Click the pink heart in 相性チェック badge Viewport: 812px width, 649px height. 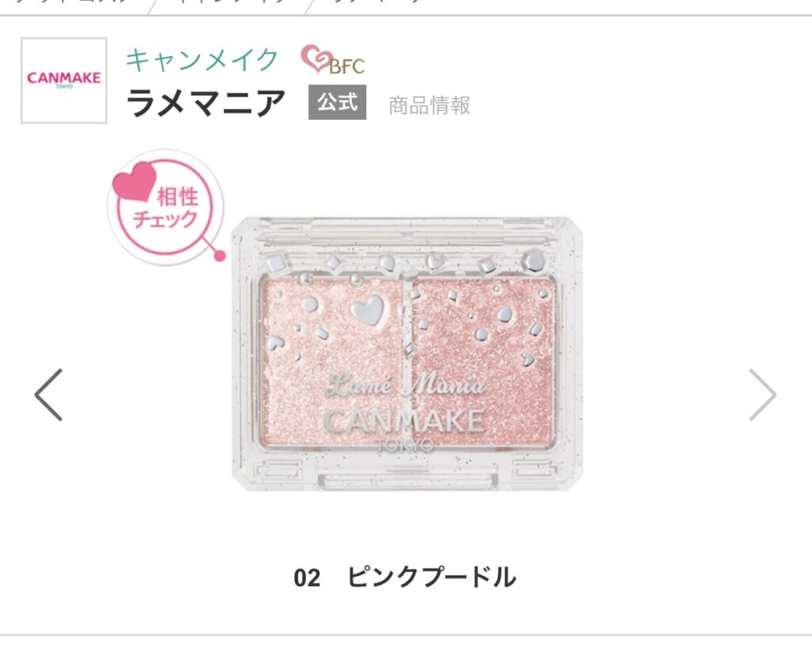tap(135, 181)
